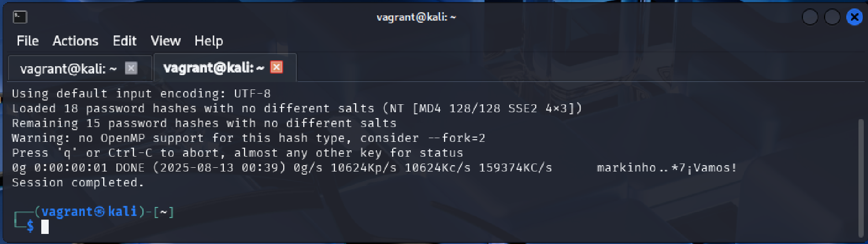Screen dimensions: 868x244
Task: Close the terminal window with blue X
Action: click(854, 17)
